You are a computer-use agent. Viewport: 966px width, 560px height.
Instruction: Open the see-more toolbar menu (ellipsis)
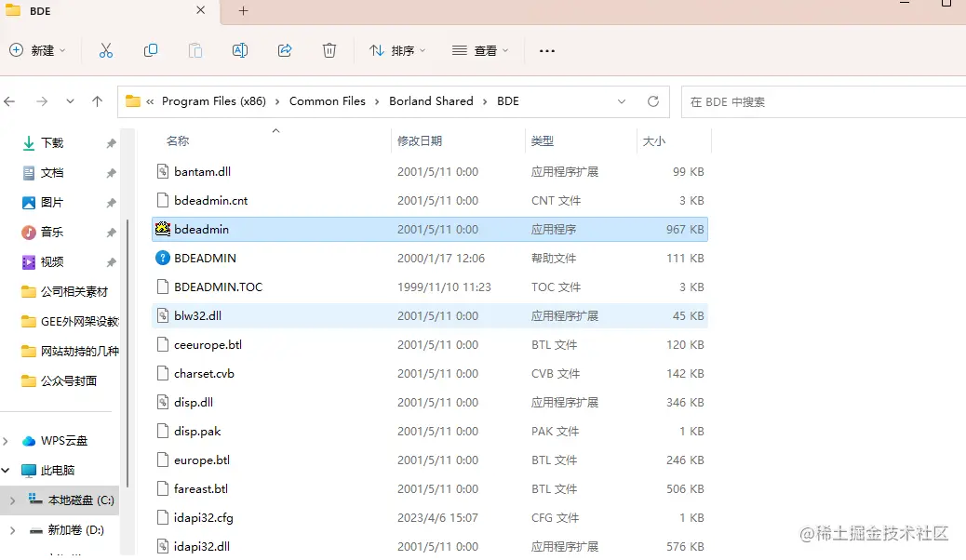click(546, 51)
